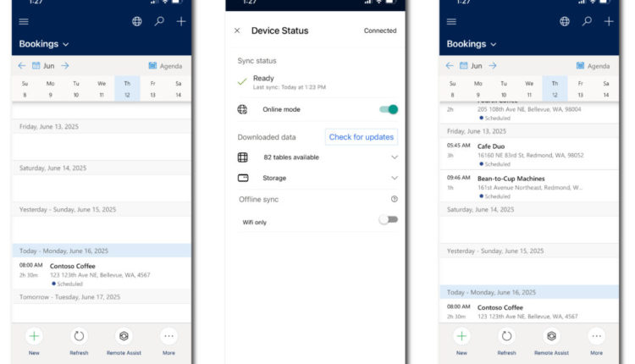Switch to Agenda view on the right phone screen
Screen dimensions: 635x364
click(592, 65)
